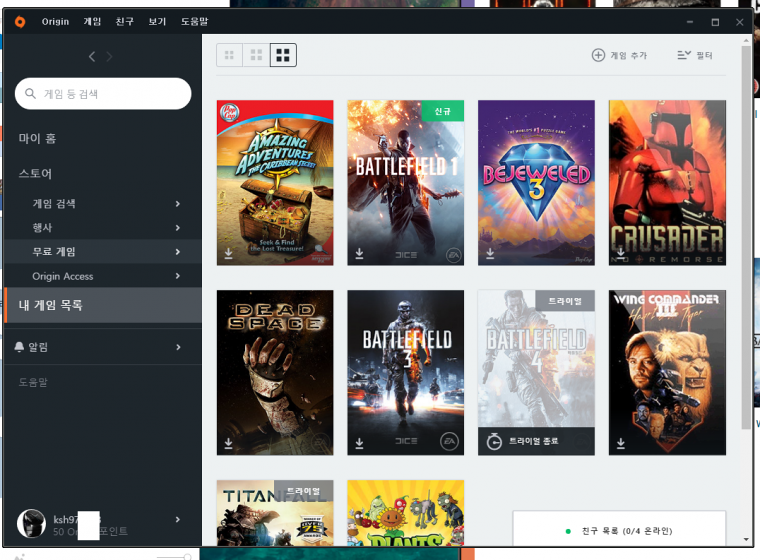Click the user avatar picture
The image size is (760, 560).
coord(32,524)
